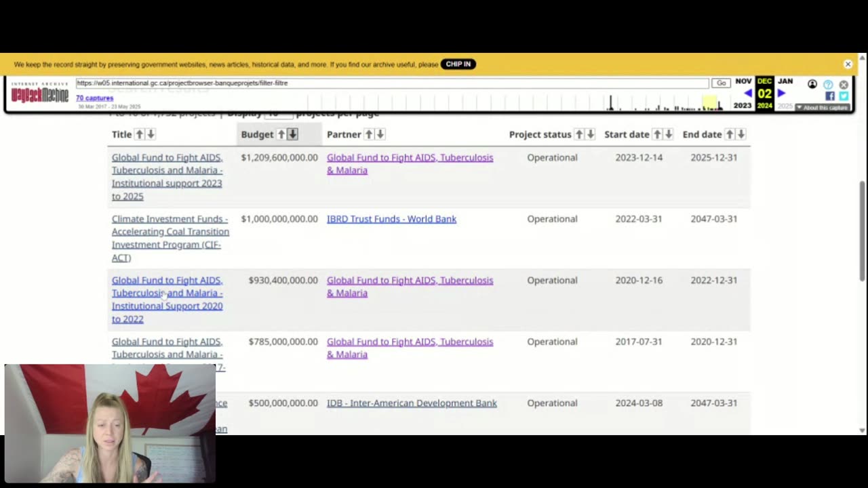Click highlighted section of capture timeline
Viewport: 868px width, 488px height.
(709, 102)
